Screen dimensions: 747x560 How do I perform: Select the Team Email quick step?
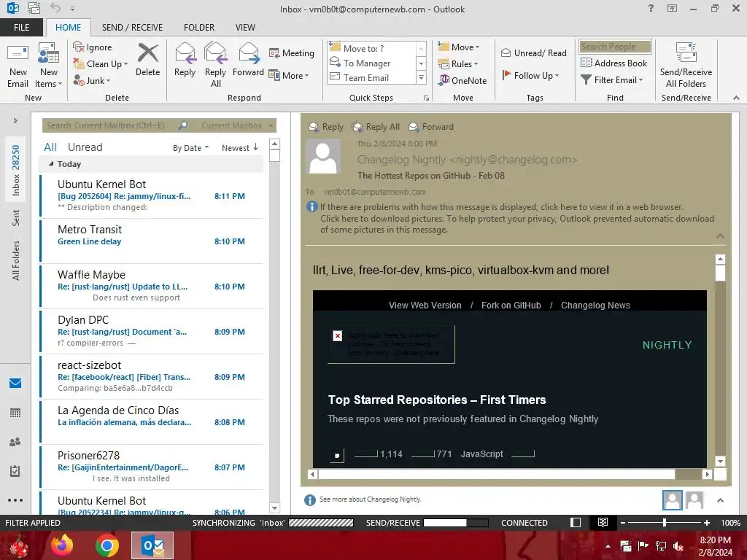click(371, 77)
